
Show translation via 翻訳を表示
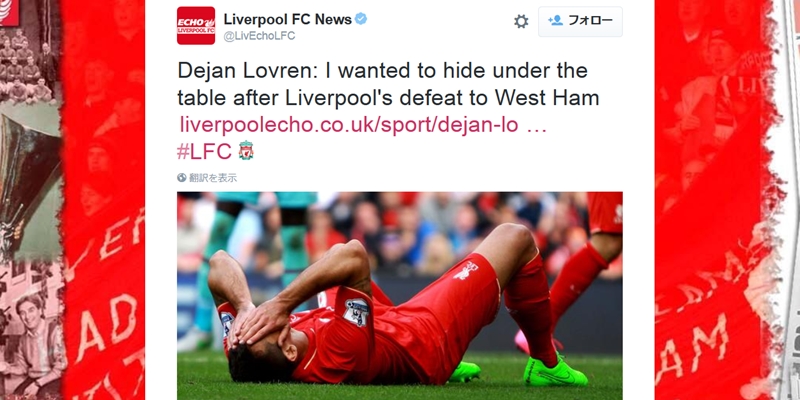tap(213, 178)
